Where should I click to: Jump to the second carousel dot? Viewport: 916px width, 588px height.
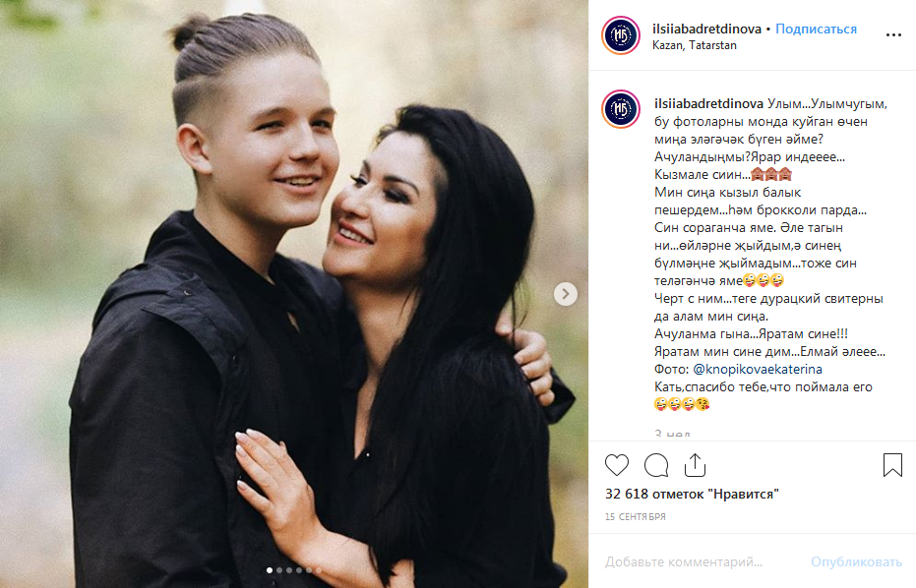(x=279, y=570)
